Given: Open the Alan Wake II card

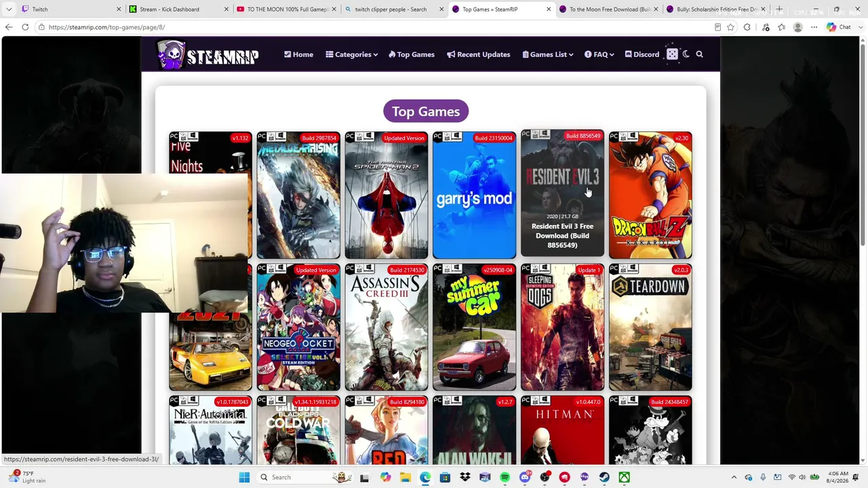Looking at the screenshot, I should tap(474, 430).
